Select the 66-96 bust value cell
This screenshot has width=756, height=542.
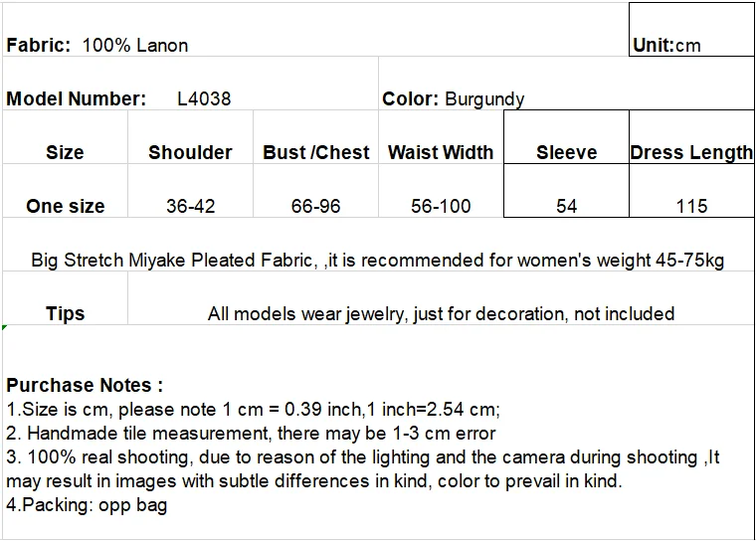(x=315, y=191)
